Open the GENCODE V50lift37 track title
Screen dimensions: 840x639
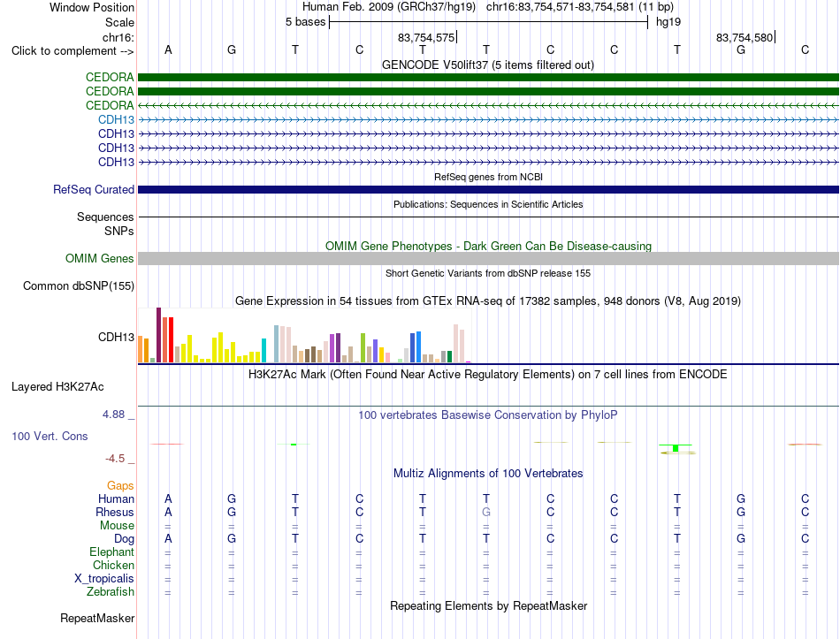tap(487, 65)
